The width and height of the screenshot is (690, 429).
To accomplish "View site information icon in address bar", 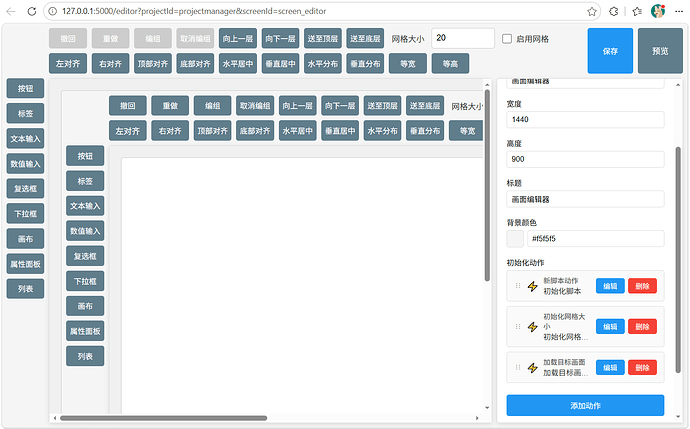I will click(x=52, y=11).
